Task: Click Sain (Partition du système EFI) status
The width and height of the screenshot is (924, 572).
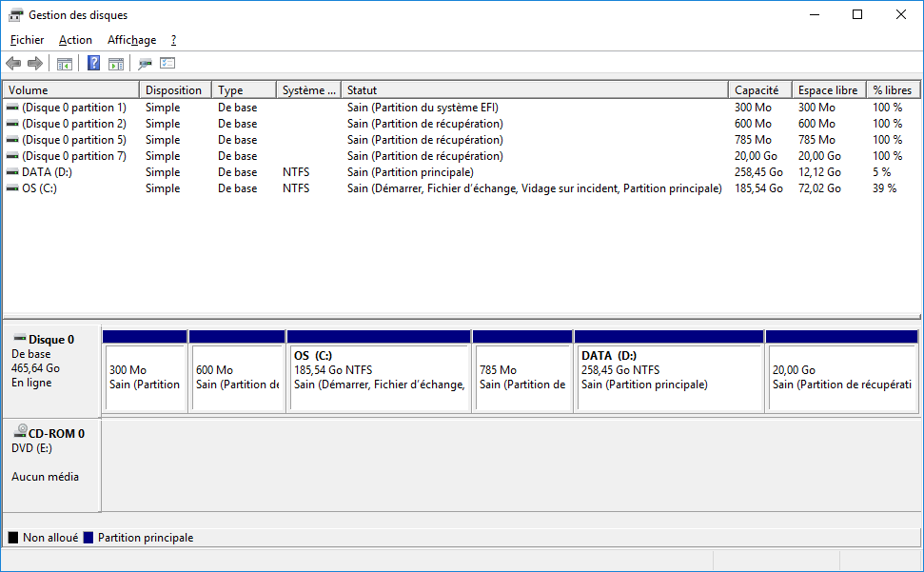Action: click(423, 108)
